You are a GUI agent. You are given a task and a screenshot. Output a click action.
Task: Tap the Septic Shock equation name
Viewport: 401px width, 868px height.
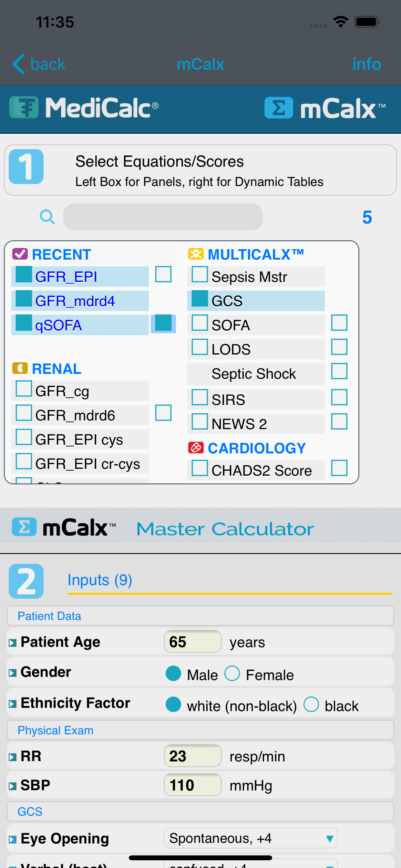tap(253, 374)
